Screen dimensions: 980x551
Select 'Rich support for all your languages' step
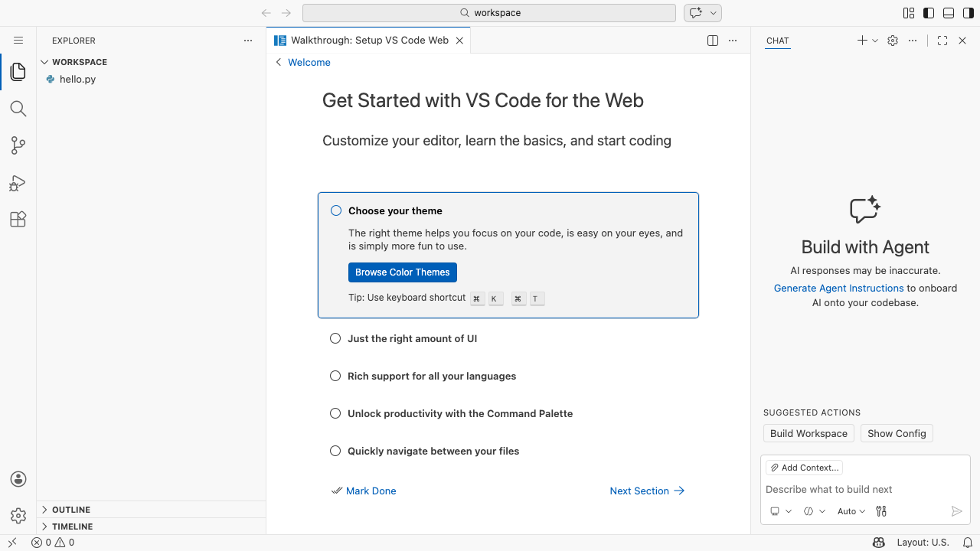[x=432, y=376]
